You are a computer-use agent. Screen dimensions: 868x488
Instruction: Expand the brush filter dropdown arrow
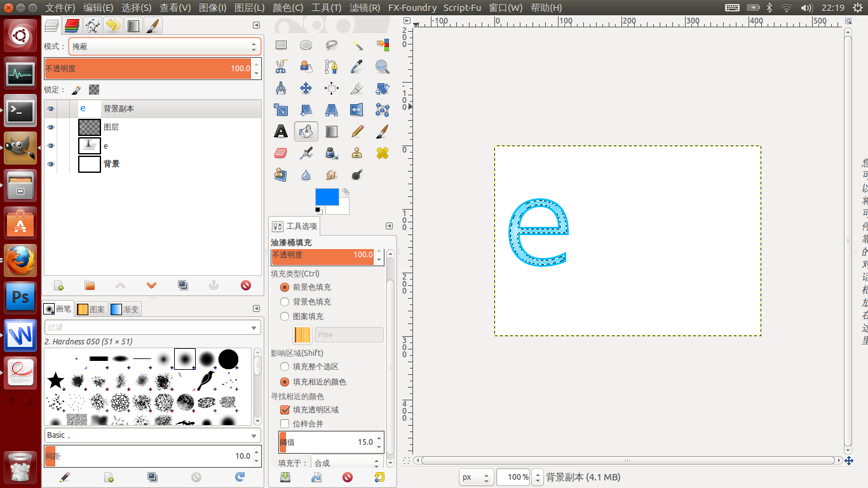[254, 327]
